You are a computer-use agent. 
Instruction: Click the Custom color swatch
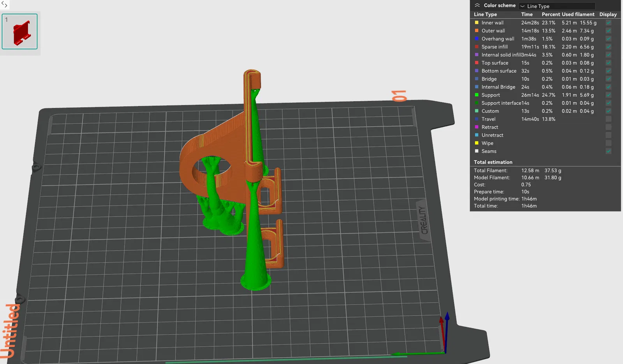[x=477, y=111]
